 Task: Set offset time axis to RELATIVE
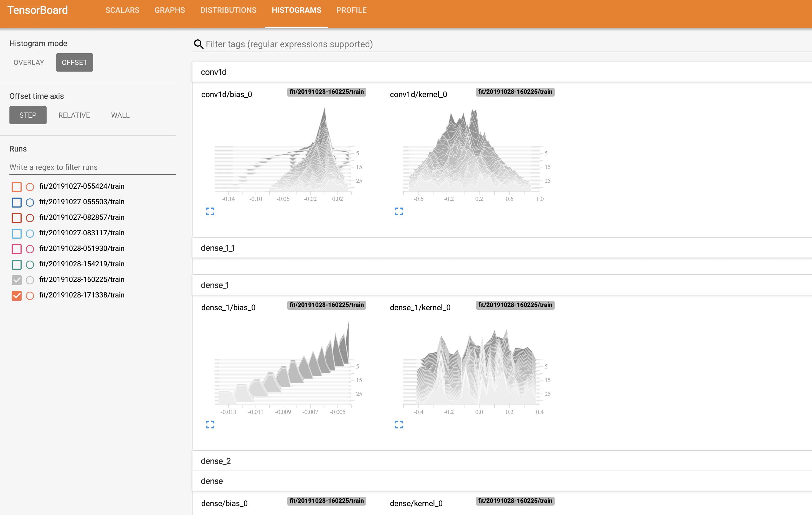coord(74,115)
